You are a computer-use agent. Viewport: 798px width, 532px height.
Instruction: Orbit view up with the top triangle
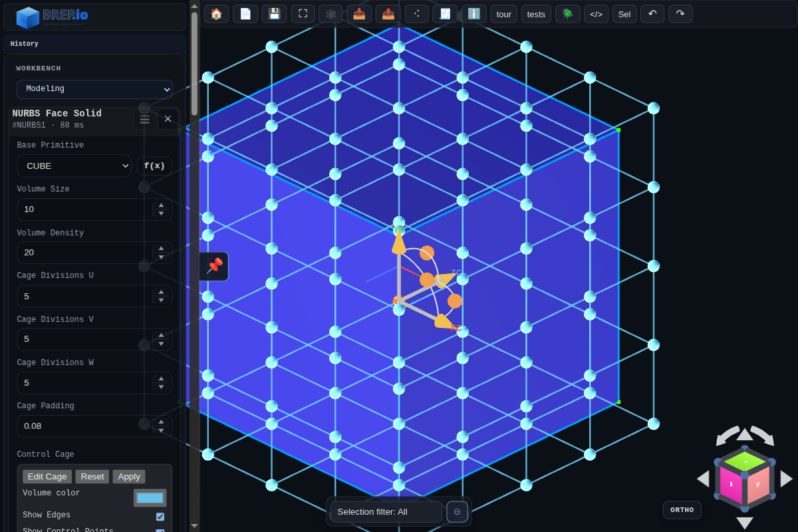pyautogui.click(x=745, y=434)
